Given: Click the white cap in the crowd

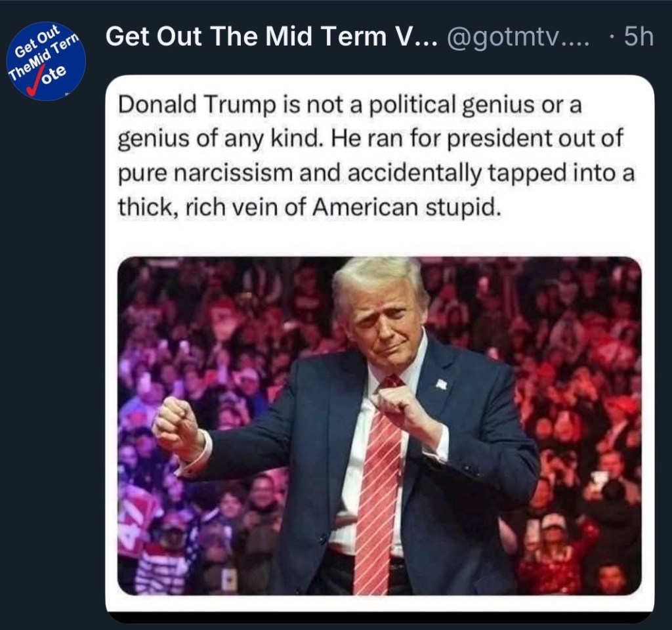Looking at the screenshot, I should (x=553, y=522).
